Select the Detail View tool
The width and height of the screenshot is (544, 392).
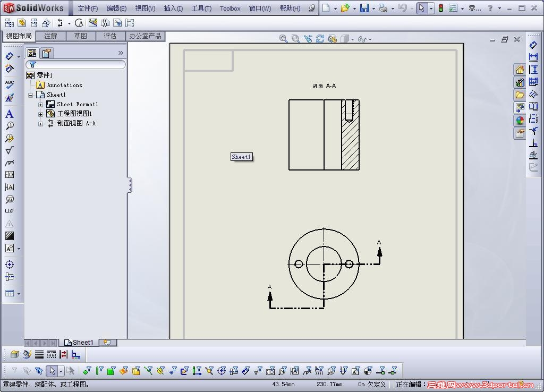click(x=79, y=23)
